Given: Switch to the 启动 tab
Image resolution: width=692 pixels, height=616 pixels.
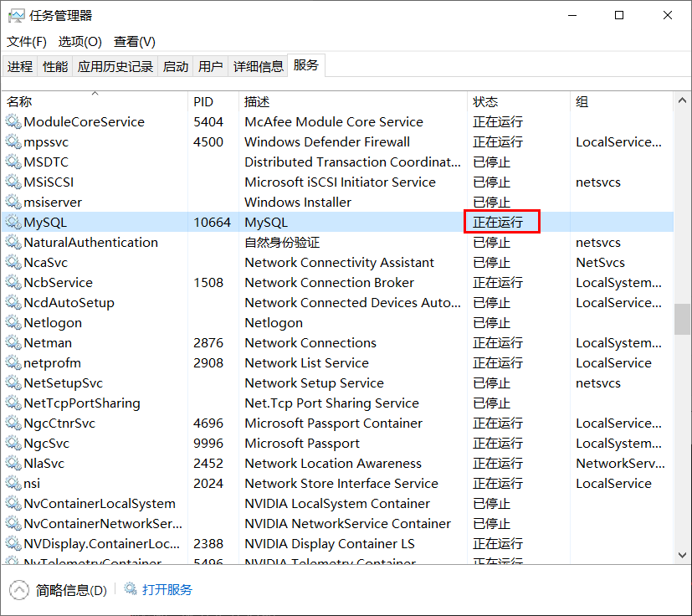Looking at the screenshot, I should click(175, 66).
